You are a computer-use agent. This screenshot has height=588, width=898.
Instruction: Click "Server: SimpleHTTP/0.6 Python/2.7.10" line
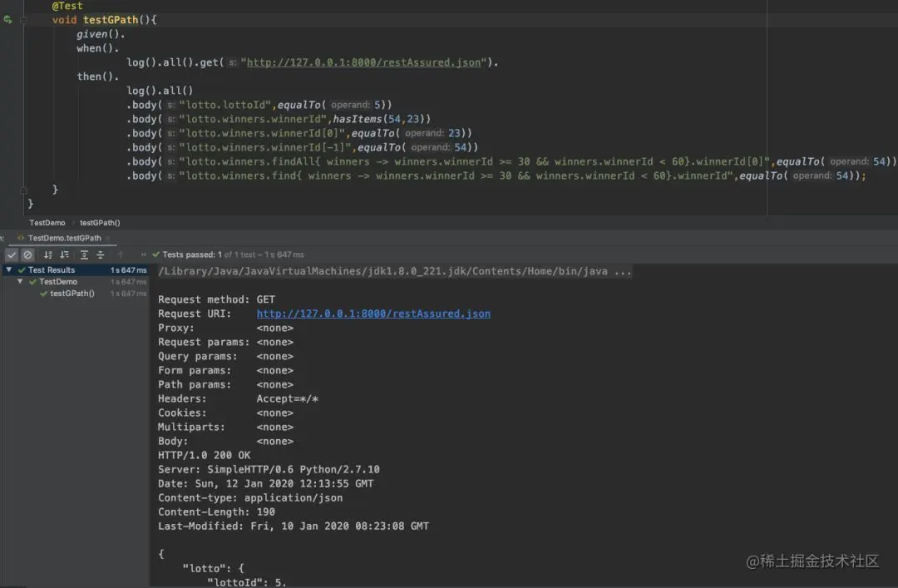(269, 469)
